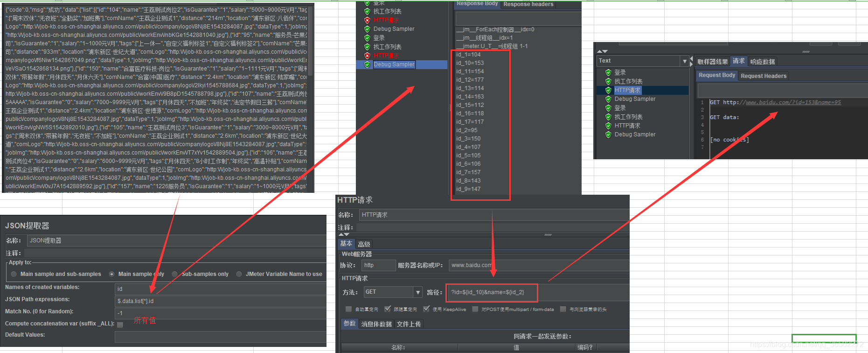
Task: Click the id_9=147 line in response body
Action: [x=468, y=189]
